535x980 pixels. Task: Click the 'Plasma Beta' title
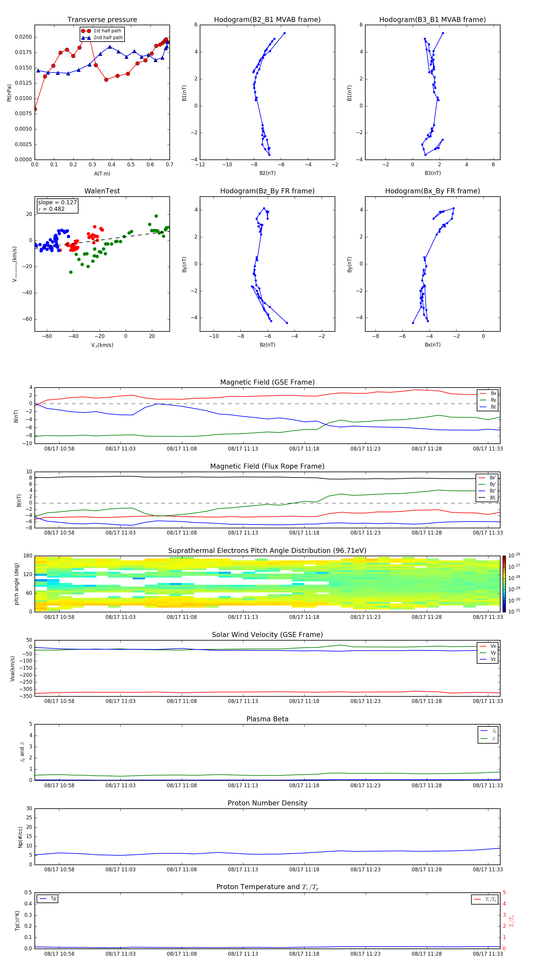[x=267, y=719]
